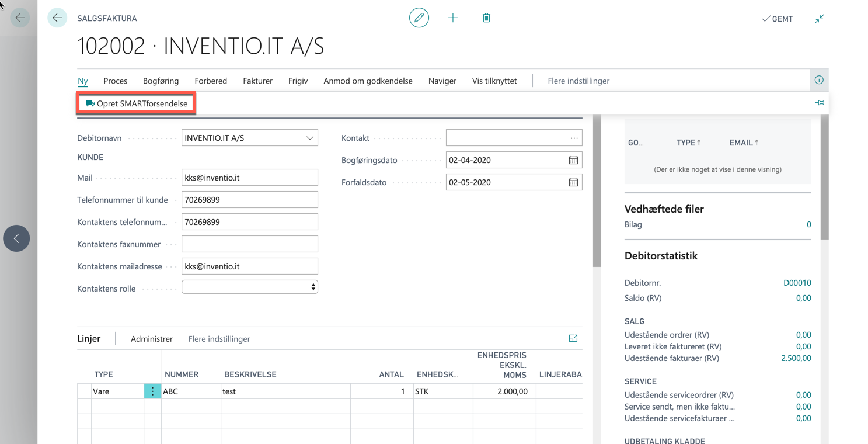Viewport: 868px width, 444px height.
Task: Open the Proces menu
Action: pos(115,81)
